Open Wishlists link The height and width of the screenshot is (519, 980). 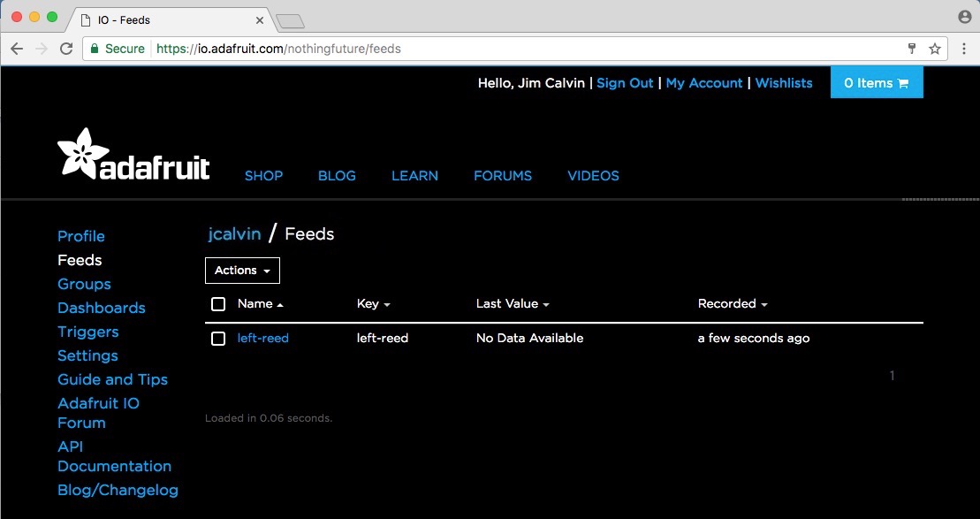coord(784,83)
